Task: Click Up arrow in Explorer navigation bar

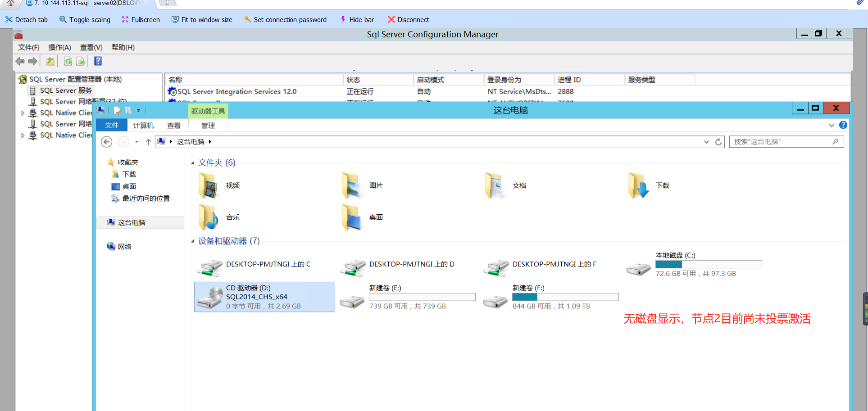Action: click(149, 142)
